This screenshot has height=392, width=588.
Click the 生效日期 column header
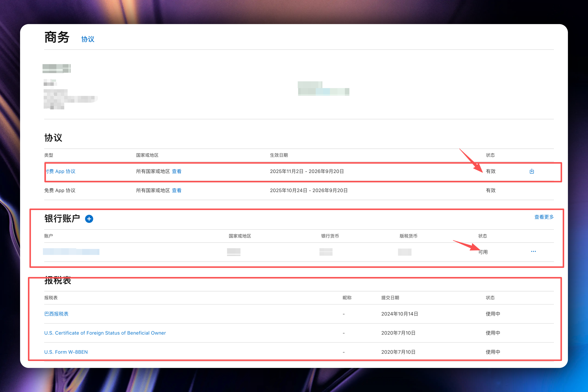pos(279,155)
